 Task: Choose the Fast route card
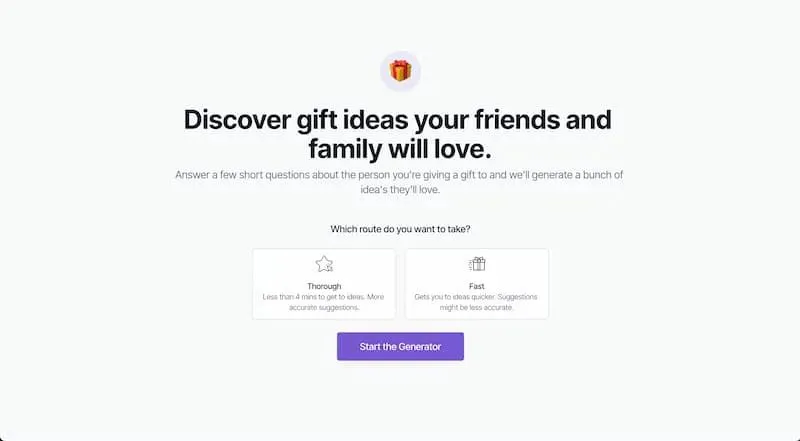pos(477,284)
